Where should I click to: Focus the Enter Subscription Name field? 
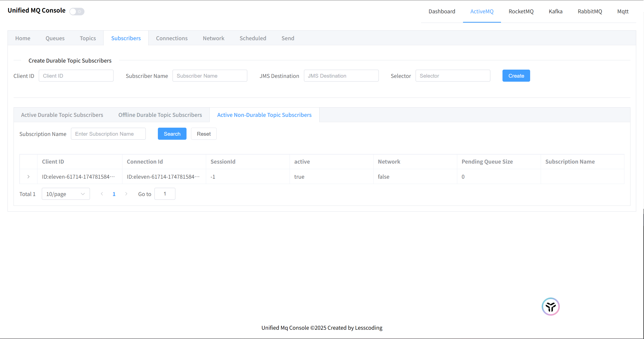coord(108,134)
